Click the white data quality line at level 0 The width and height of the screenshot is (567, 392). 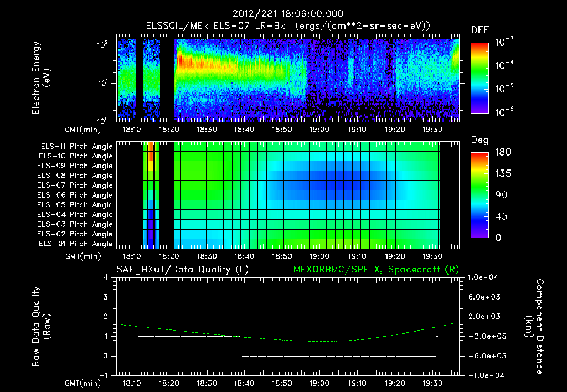click(339, 356)
